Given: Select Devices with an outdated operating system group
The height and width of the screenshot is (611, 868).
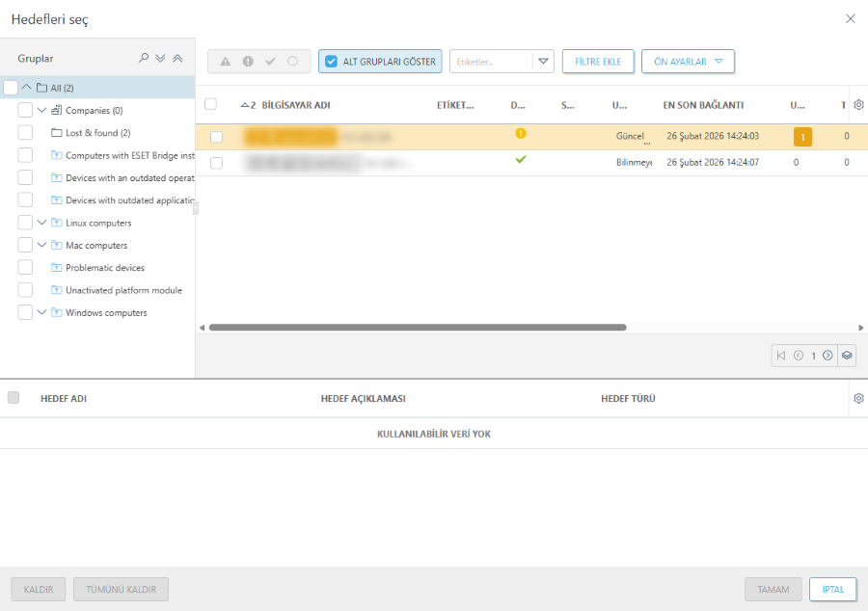Looking at the screenshot, I should [129, 178].
